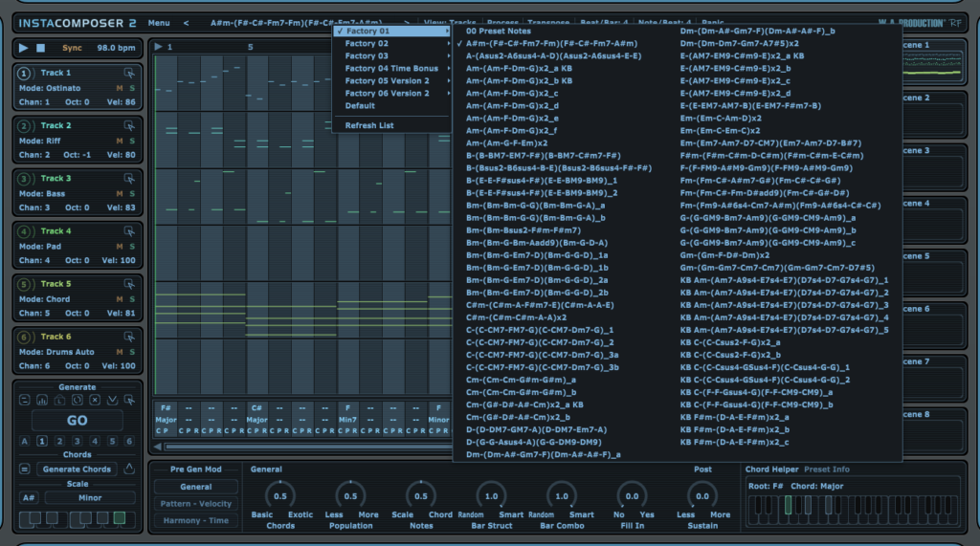This screenshot has height=546, width=980.
Task: Adjust the Basic/Exotic Chords knob
Action: [x=280, y=496]
